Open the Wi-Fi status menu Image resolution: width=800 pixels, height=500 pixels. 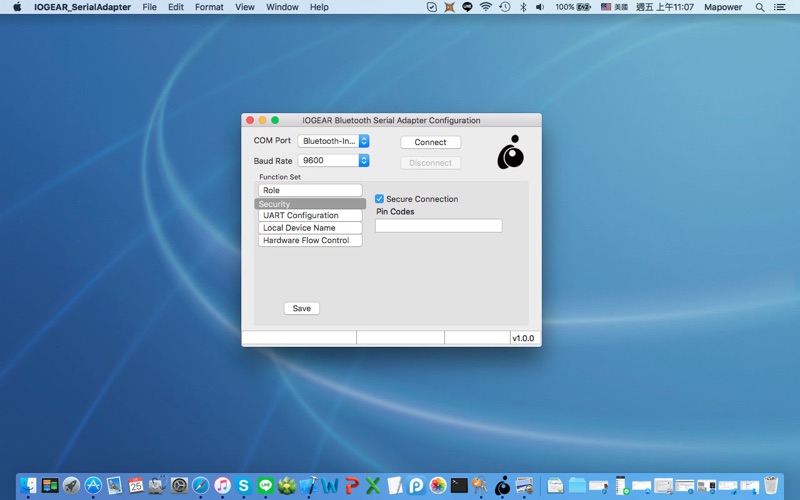tap(486, 7)
